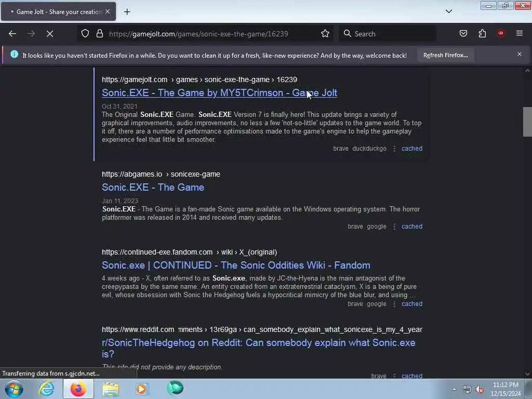Save page to Pocket
Viewport: 532px width, 399px height.
pos(463,33)
